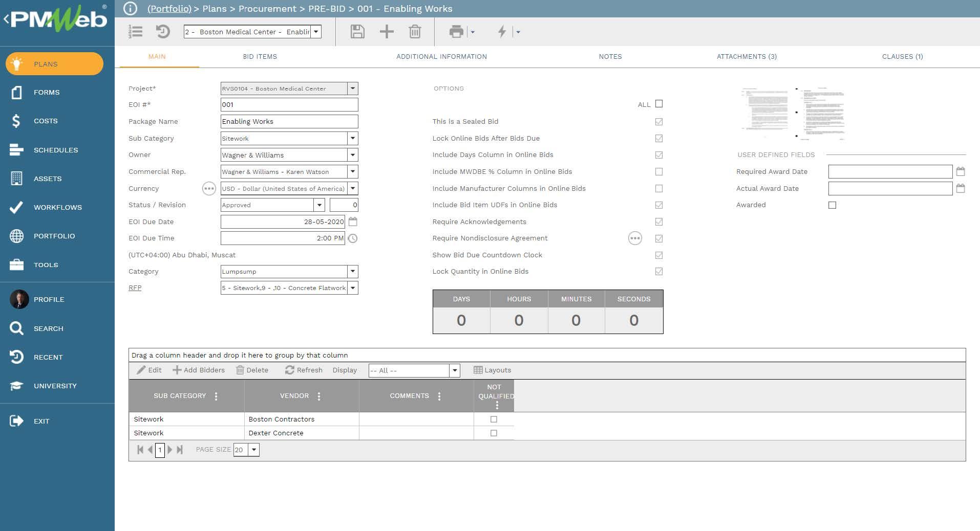Expand the Commercial Rep. dropdown

tap(353, 172)
